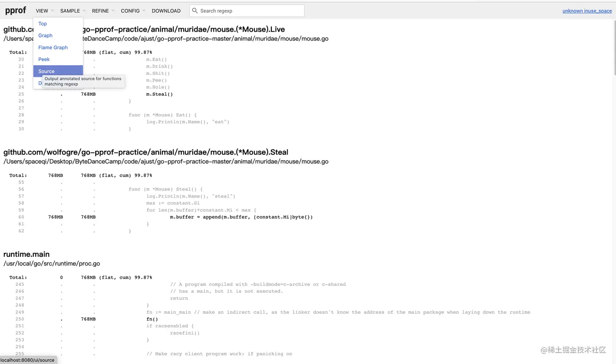Open the DOWNLOAD menu
The height and width of the screenshot is (364, 616).
(x=166, y=11)
